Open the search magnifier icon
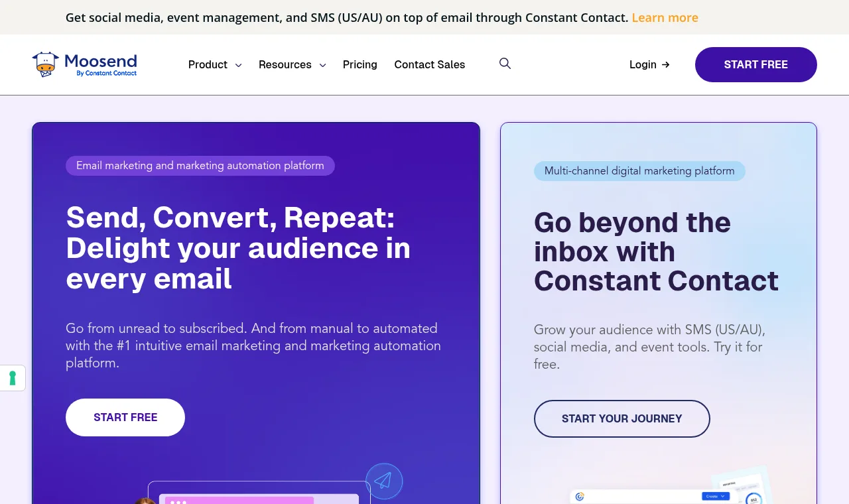 pos(505,64)
